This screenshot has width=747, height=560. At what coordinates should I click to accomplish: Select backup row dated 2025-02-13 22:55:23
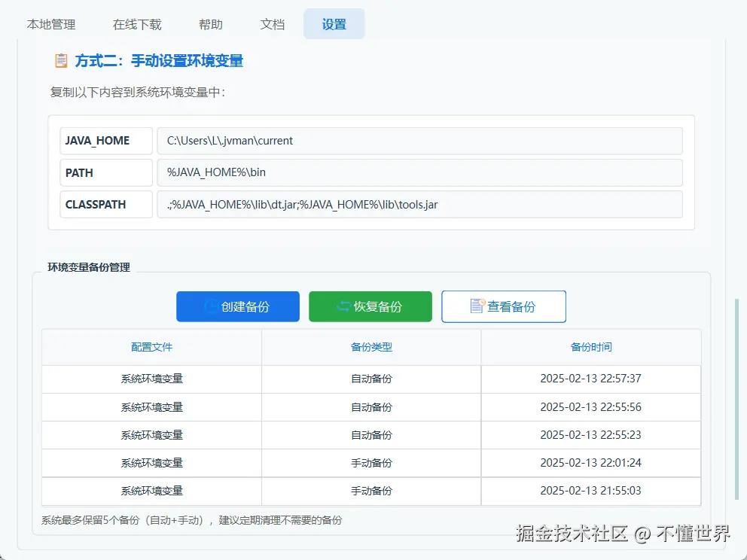371,435
